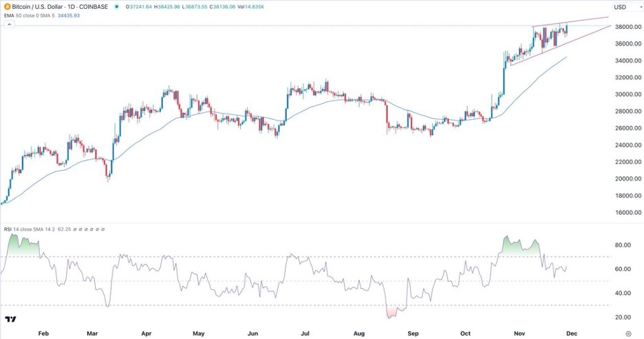The width and height of the screenshot is (644, 339).
Task: Click the Feb time axis label
Action: (43, 333)
